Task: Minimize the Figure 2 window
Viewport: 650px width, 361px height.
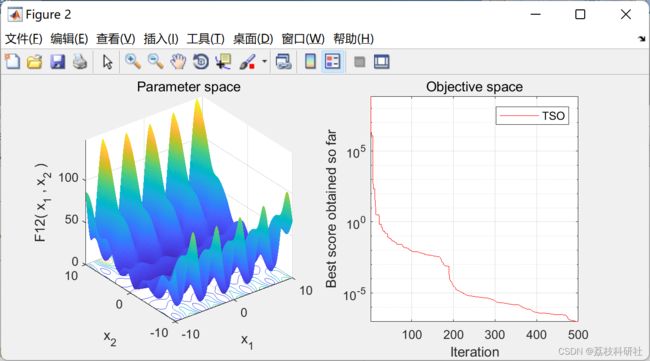Action: 536,15
